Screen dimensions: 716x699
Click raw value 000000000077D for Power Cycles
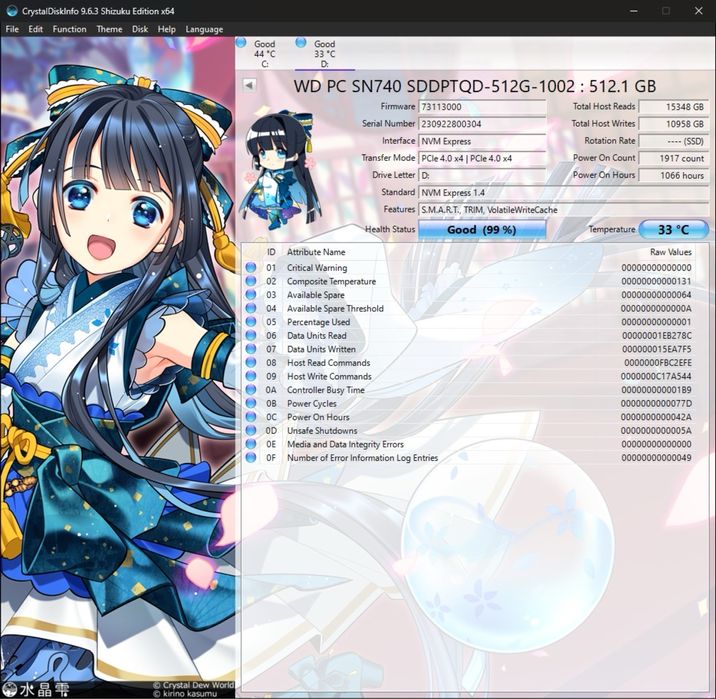tap(657, 403)
